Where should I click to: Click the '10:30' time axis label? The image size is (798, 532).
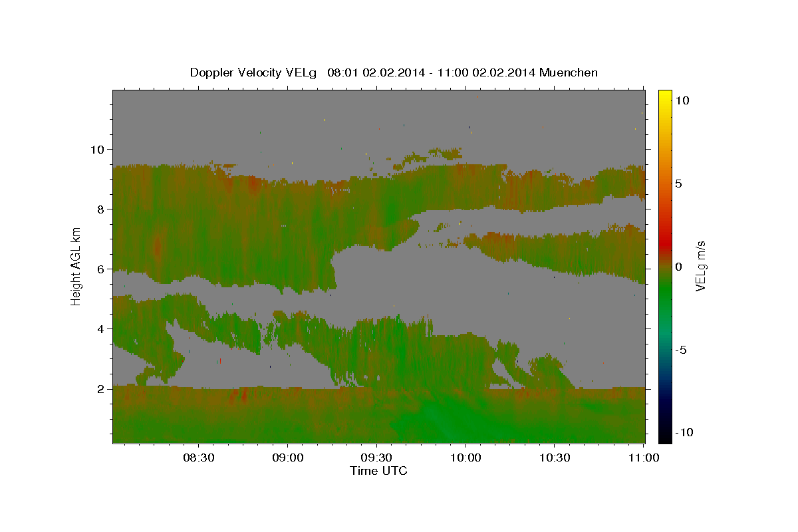[x=555, y=458]
